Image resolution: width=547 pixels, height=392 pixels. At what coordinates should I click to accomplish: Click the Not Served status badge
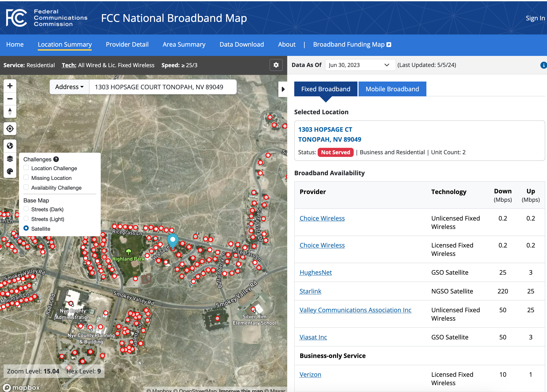(336, 152)
